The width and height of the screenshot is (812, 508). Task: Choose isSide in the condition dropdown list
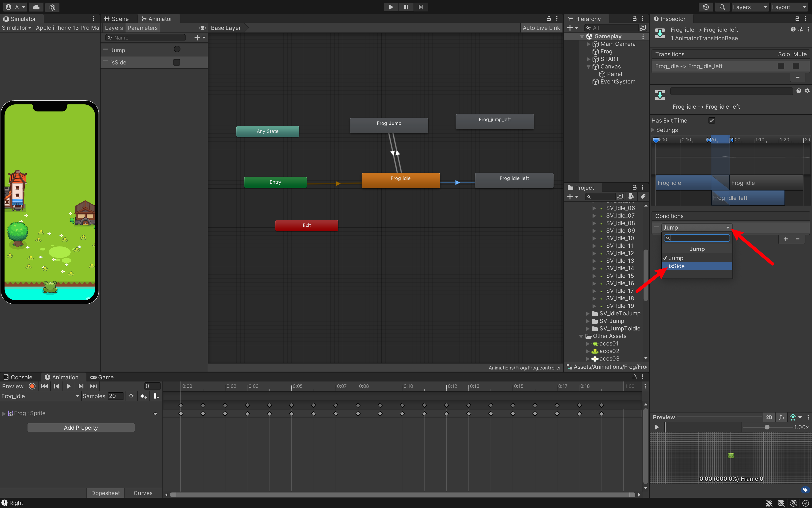tap(697, 266)
